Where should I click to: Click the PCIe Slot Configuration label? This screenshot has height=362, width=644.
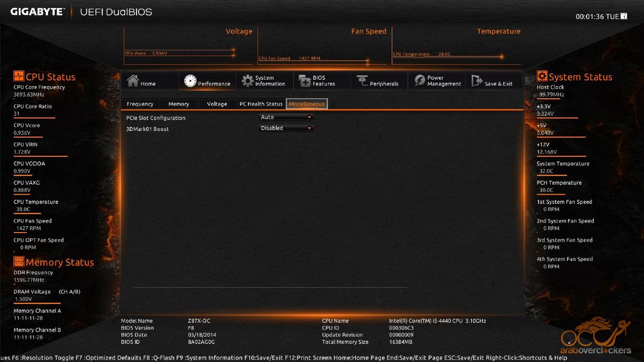pyautogui.click(x=155, y=118)
